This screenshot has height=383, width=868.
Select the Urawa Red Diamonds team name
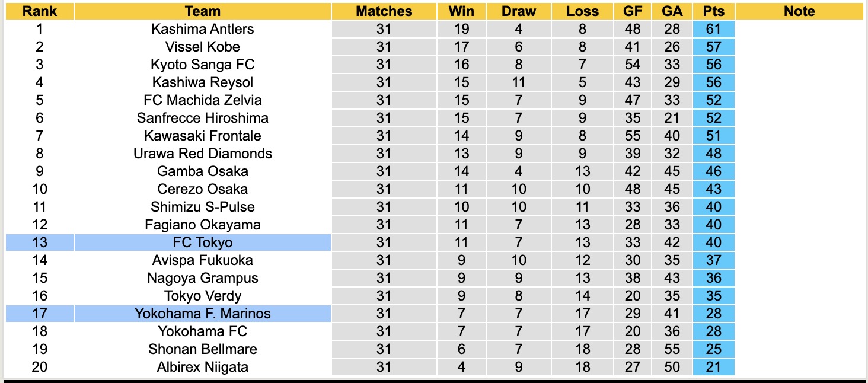click(x=202, y=154)
